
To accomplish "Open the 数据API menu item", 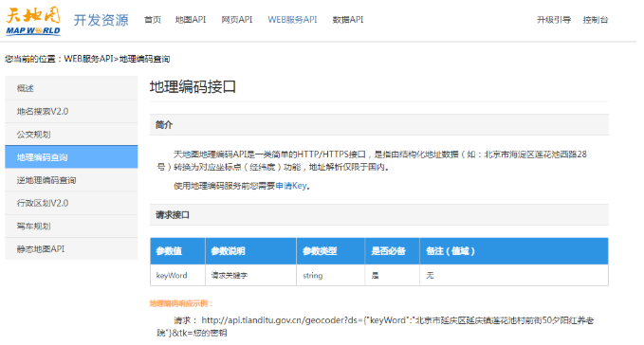I will (x=348, y=20).
